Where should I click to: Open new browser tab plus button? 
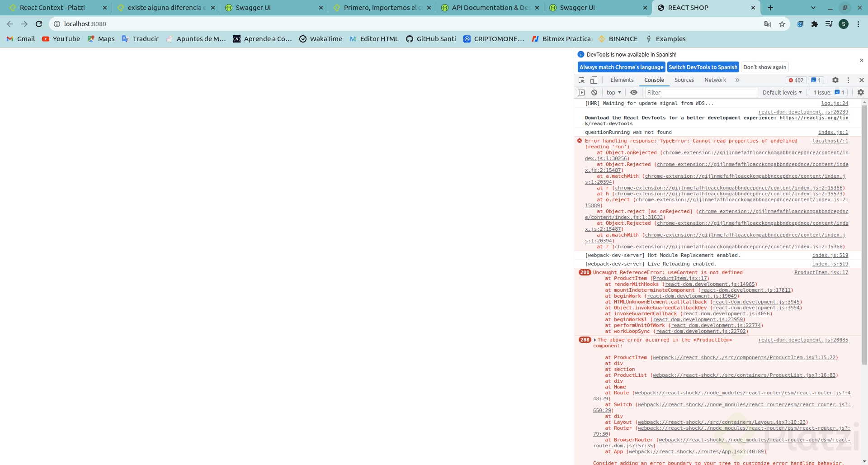tap(770, 8)
